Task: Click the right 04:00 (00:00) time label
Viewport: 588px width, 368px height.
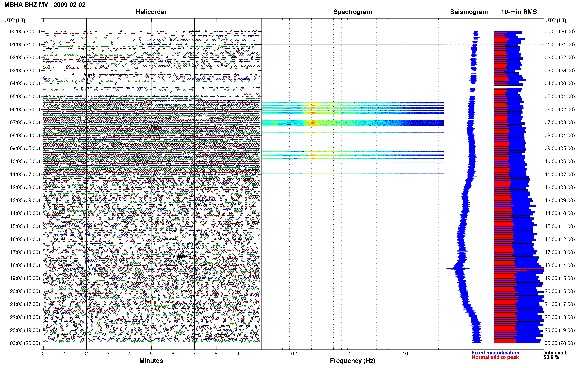Action: tap(560, 83)
